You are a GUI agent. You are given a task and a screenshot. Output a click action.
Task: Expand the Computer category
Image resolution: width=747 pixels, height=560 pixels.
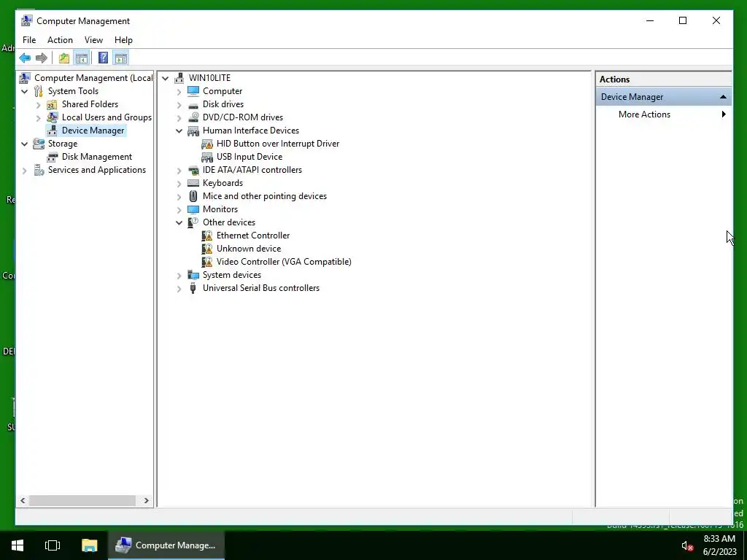(x=179, y=91)
